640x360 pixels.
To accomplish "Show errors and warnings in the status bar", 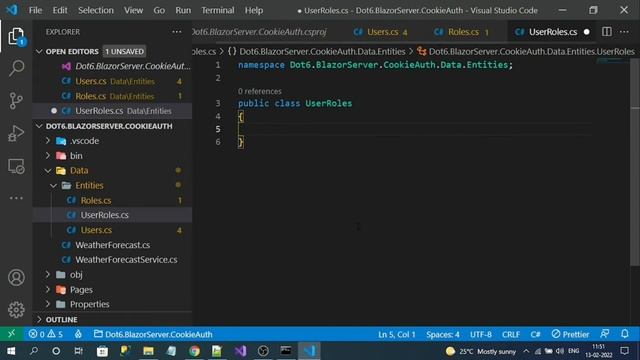I will pos(46,334).
